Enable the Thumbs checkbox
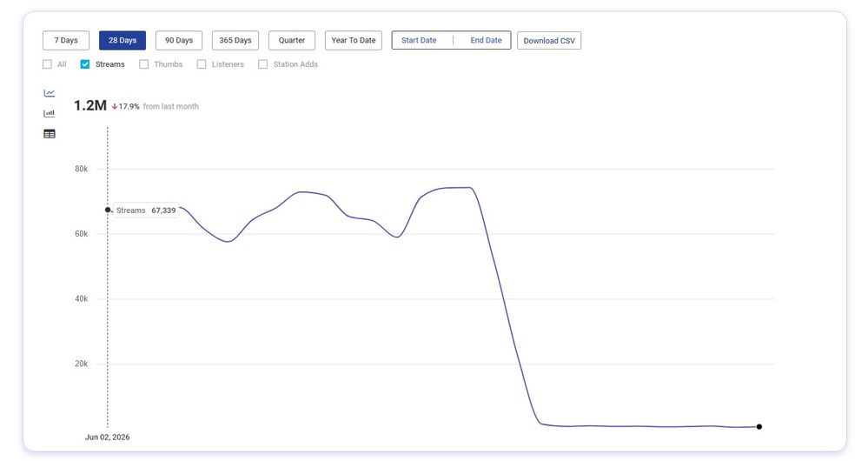 tap(144, 64)
